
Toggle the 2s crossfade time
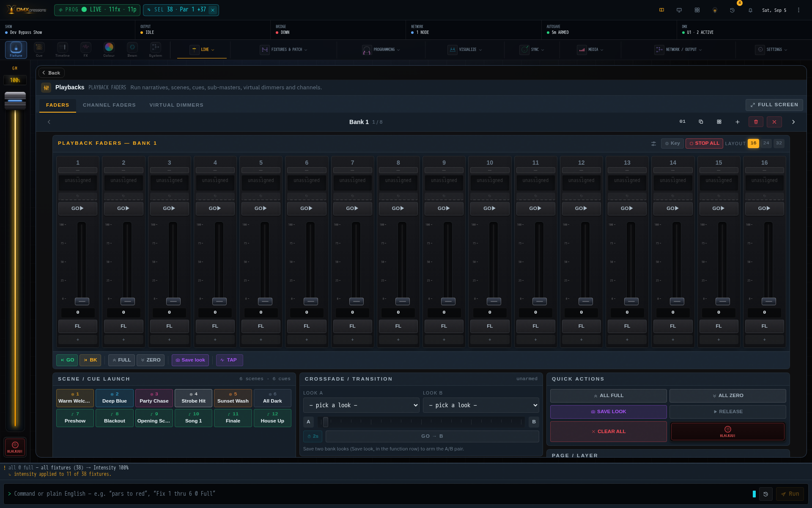pyautogui.click(x=313, y=436)
